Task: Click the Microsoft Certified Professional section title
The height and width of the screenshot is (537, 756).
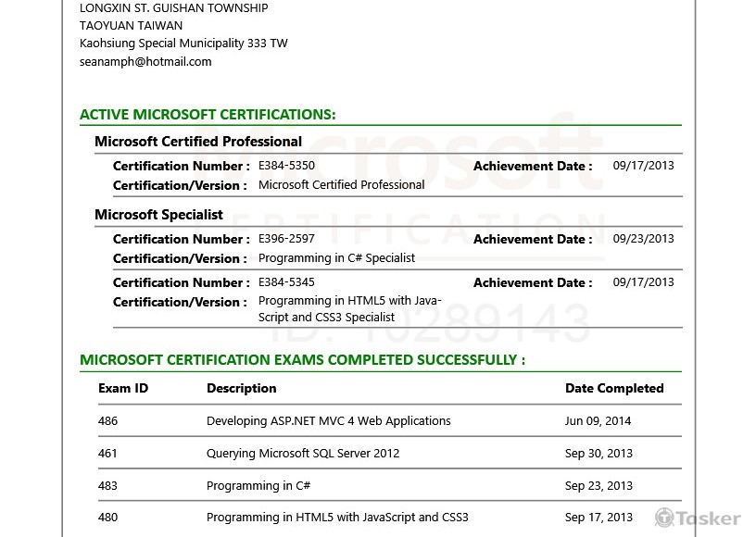Action: coord(198,142)
